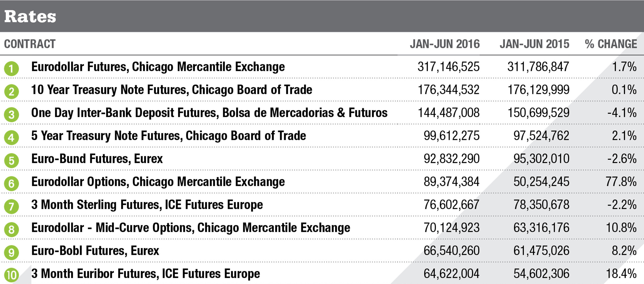644x284 pixels.
Task: Select Eurodollar Futures, Chicago Mercantile Exchange row
Action: click(x=158, y=67)
